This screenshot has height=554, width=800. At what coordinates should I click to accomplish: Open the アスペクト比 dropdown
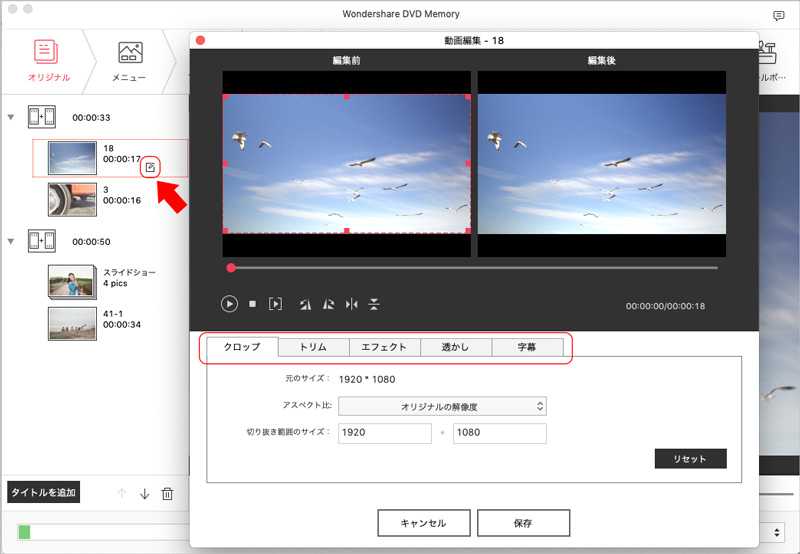[x=442, y=407]
